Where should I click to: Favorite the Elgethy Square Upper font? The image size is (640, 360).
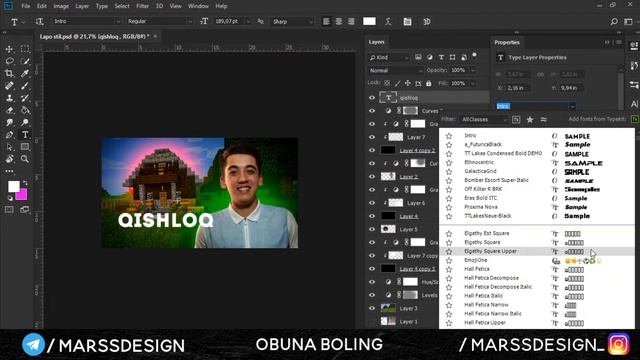[449, 251]
